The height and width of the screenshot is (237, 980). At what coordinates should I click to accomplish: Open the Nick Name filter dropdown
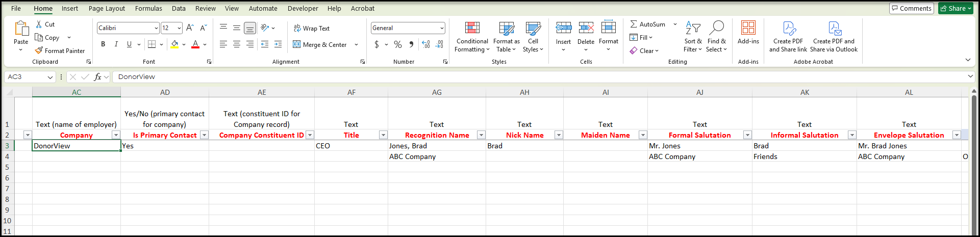(x=559, y=135)
